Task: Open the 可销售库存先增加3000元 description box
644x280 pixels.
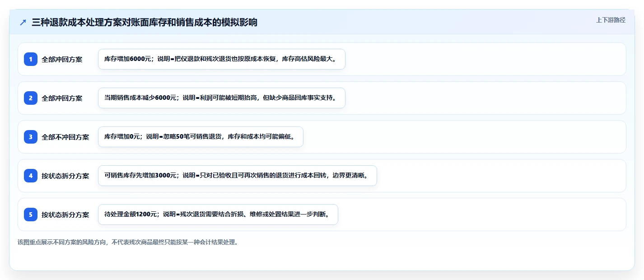Action: [238, 176]
